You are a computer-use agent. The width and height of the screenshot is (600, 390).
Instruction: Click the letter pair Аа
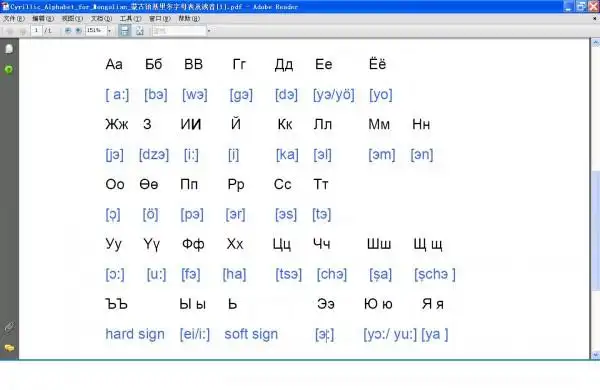coord(114,64)
